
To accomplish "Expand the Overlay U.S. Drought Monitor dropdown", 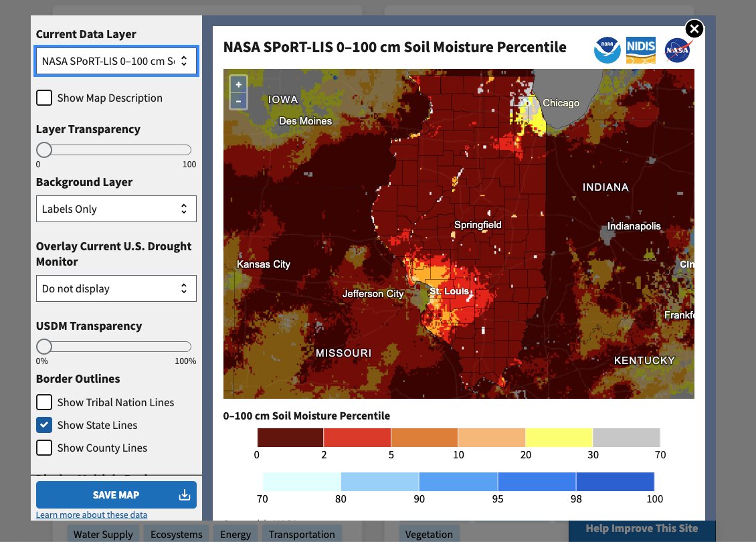I will (x=116, y=288).
